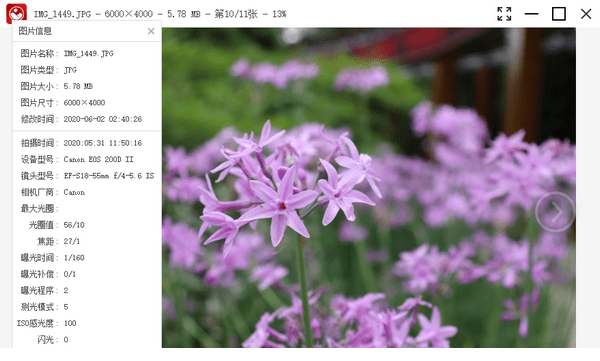Enter fullscreen view mode
This screenshot has height=361, width=600.
click(504, 14)
